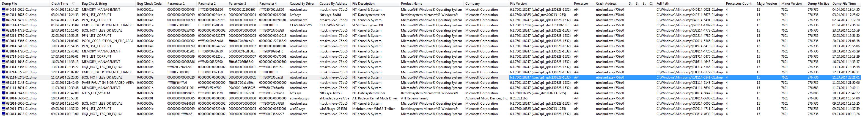This screenshot has height=117, width=868.
Task: Sort by the Bug Check Code header
Action: (151, 3)
